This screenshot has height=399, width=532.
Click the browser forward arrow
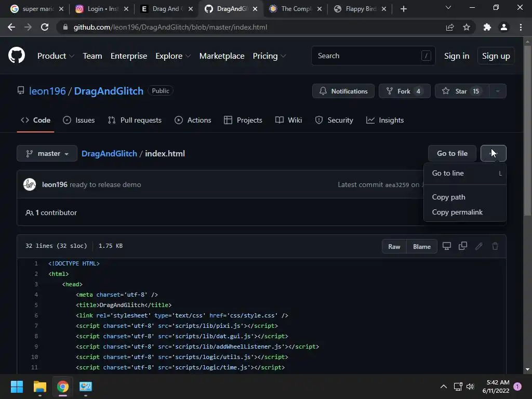(28, 27)
